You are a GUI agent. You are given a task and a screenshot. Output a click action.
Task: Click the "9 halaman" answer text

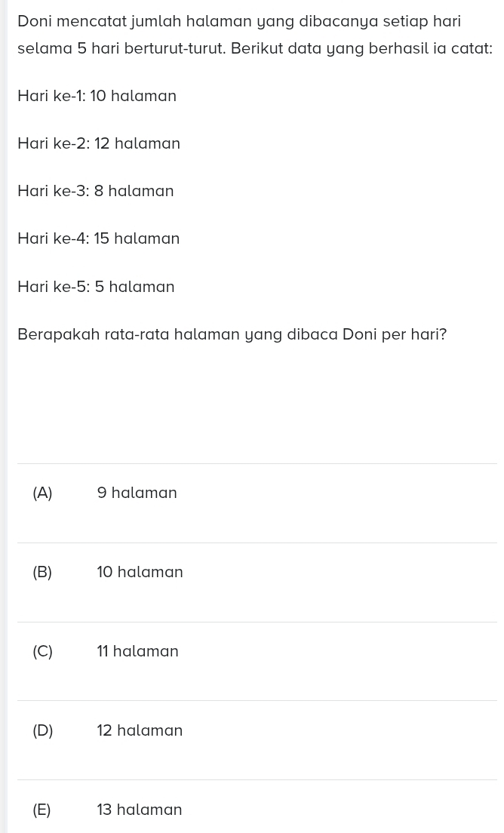137,493
